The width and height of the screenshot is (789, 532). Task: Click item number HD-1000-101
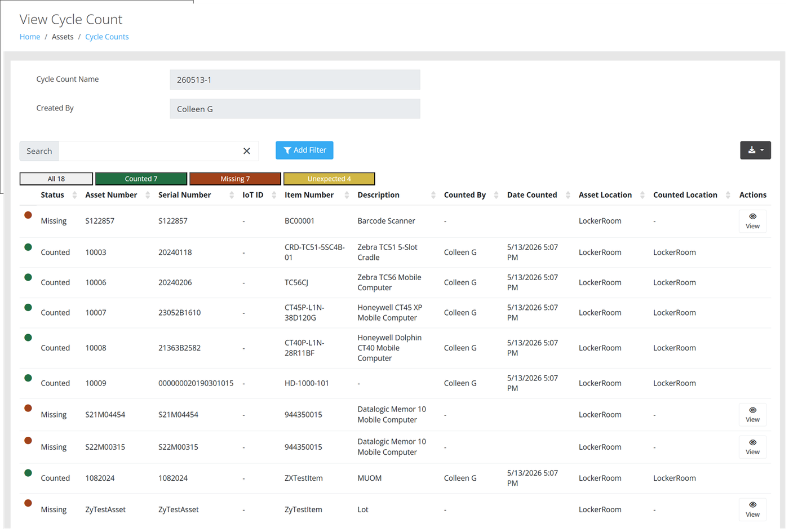point(307,383)
